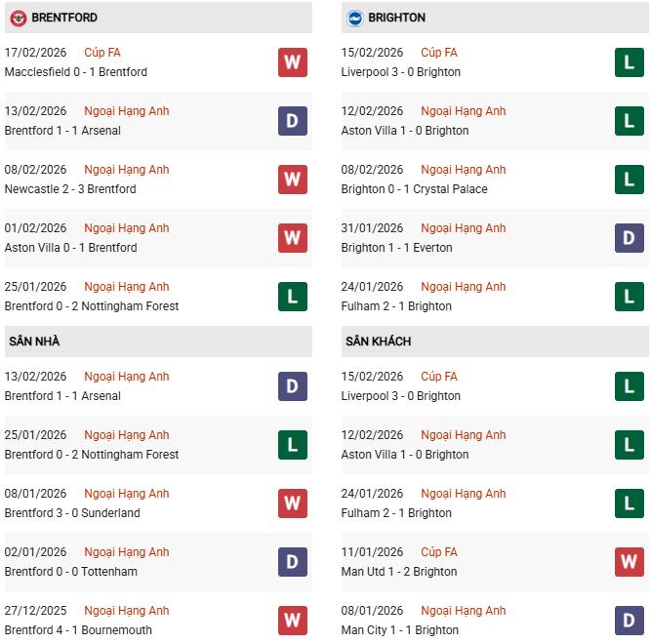Screen dimensions: 650x644
Task: Click the W badge for Brentford 4-1 Bournemouth
Action: click(293, 621)
